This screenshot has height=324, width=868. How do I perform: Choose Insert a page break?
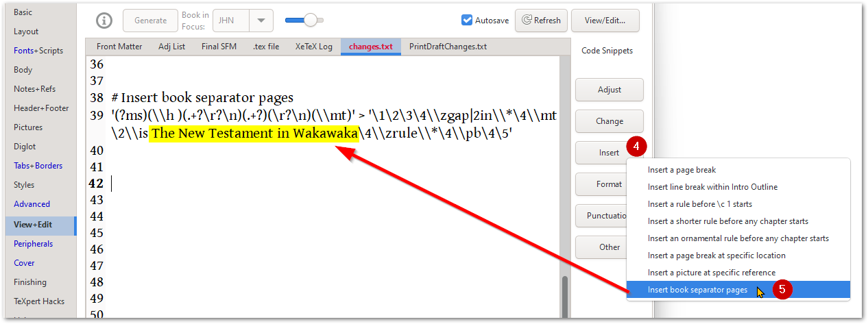(x=738, y=170)
